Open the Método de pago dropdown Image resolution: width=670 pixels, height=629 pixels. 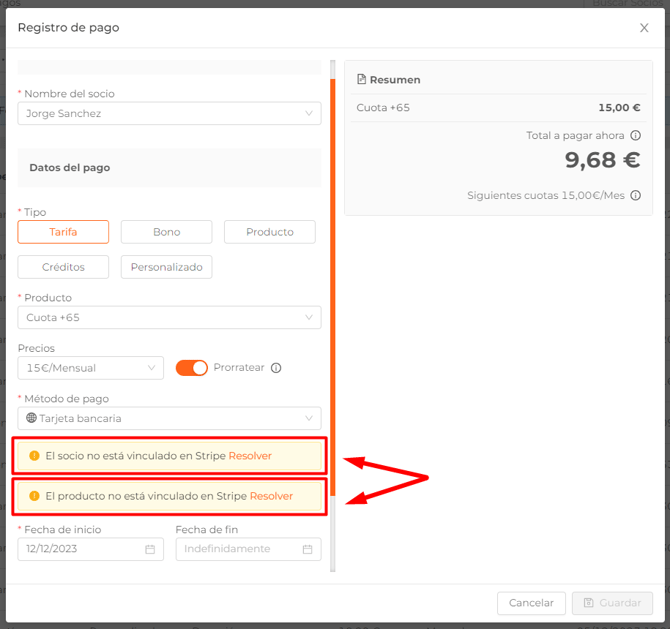click(x=169, y=418)
